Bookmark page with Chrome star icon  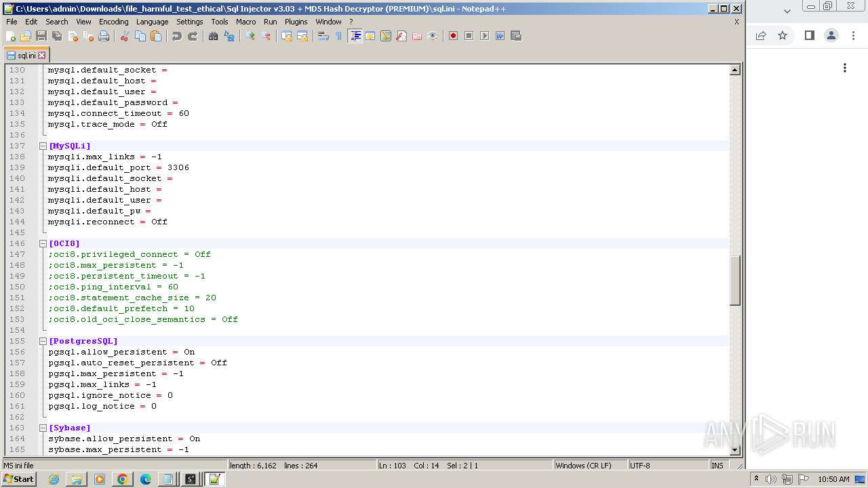pos(783,35)
